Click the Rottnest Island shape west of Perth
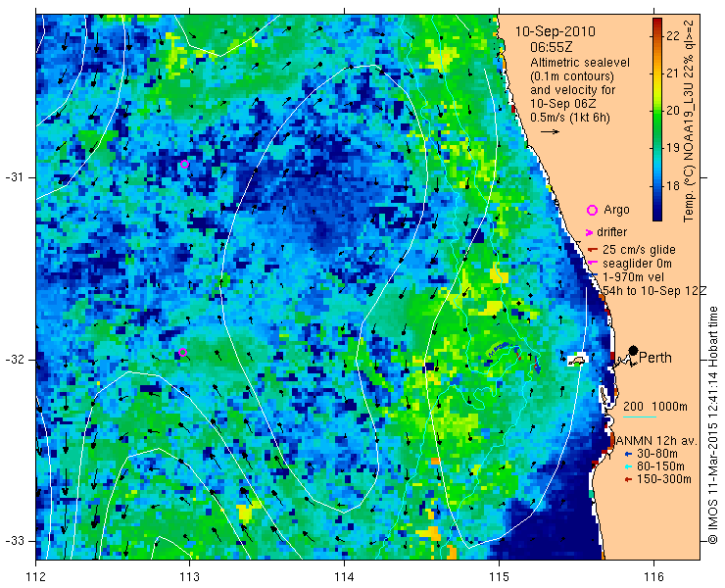725x588 pixels. pos(576,360)
